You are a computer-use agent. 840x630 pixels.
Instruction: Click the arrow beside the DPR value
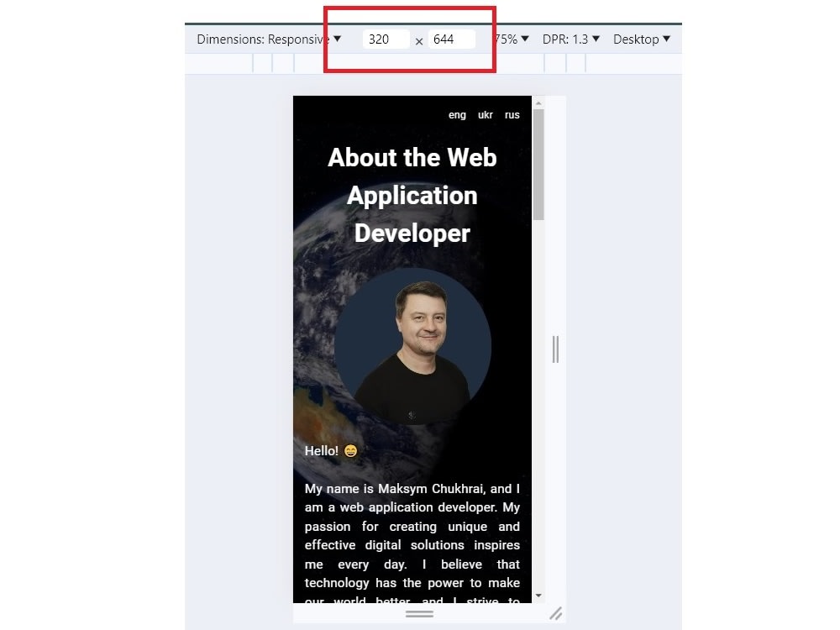coord(594,39)
